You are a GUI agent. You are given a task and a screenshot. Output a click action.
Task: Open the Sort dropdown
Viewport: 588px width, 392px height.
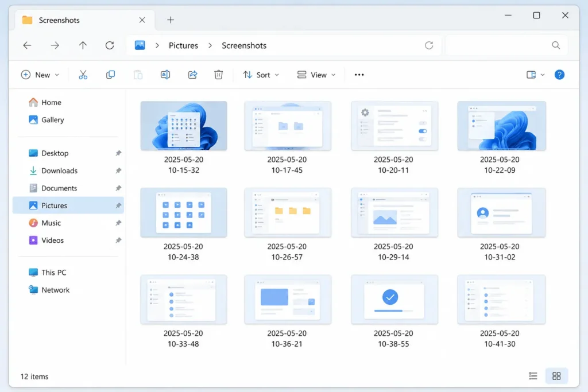tap(261, 75)
